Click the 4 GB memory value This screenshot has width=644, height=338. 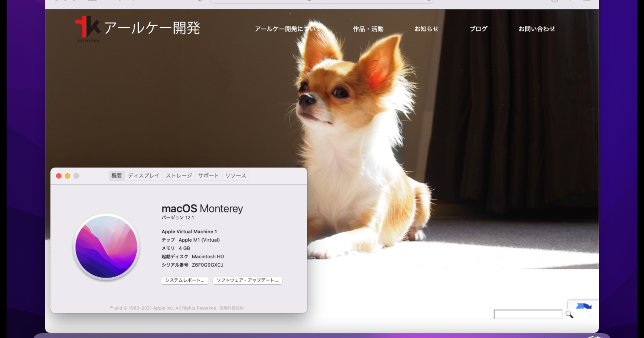(184, 248)
